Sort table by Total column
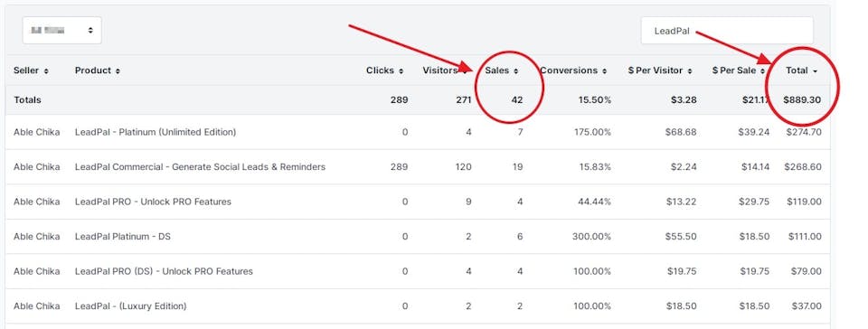 [802, 70]
